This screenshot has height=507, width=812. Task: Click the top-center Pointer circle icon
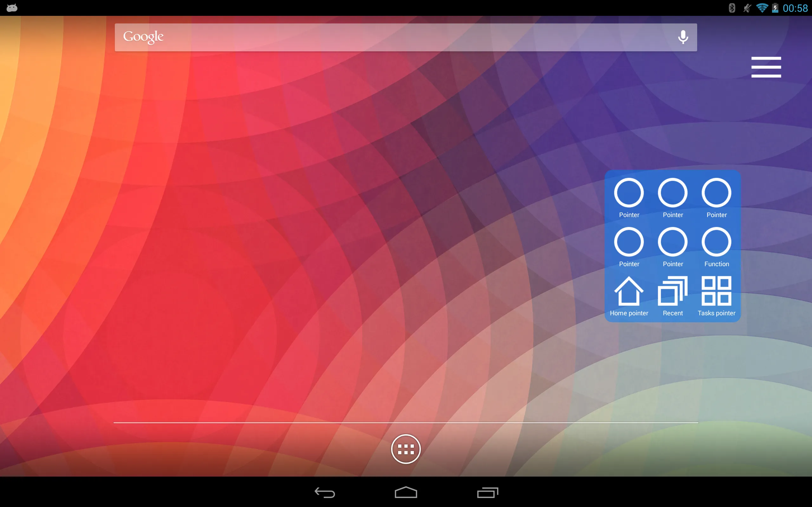[x=672, y=193]
